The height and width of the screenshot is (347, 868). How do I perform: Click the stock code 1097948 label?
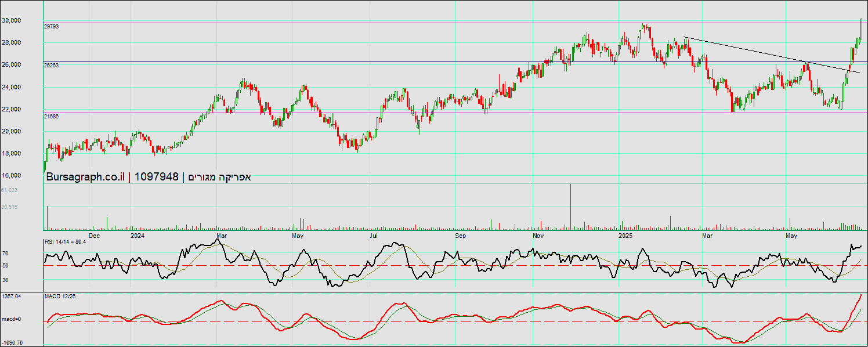pos(156,177)
